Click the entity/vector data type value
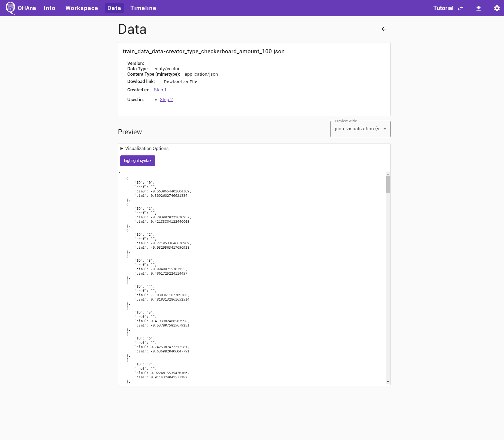This screenshot has width=504, height=440. click(166, 69)
